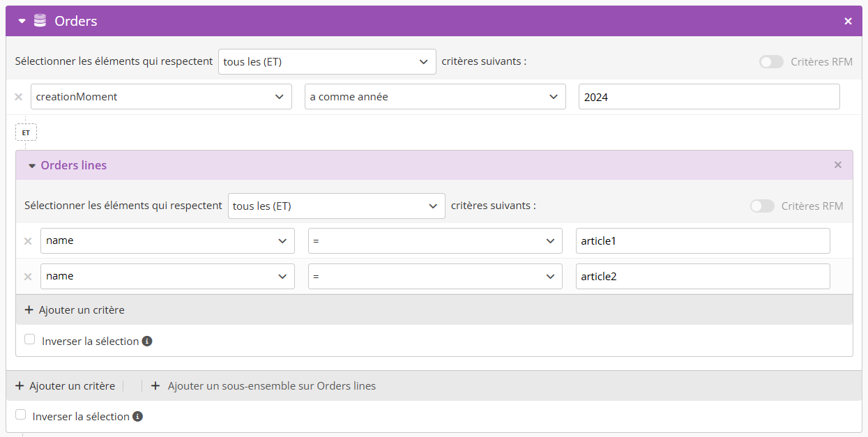Open the Orders lines 'tous les (ET)' dropdown

pyautogui.click(x=337, y=206)
